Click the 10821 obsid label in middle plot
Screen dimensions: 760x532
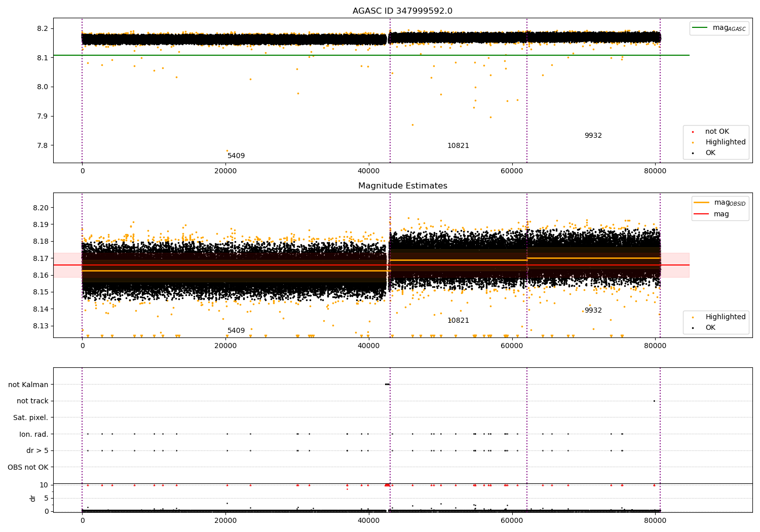(458, 321)
